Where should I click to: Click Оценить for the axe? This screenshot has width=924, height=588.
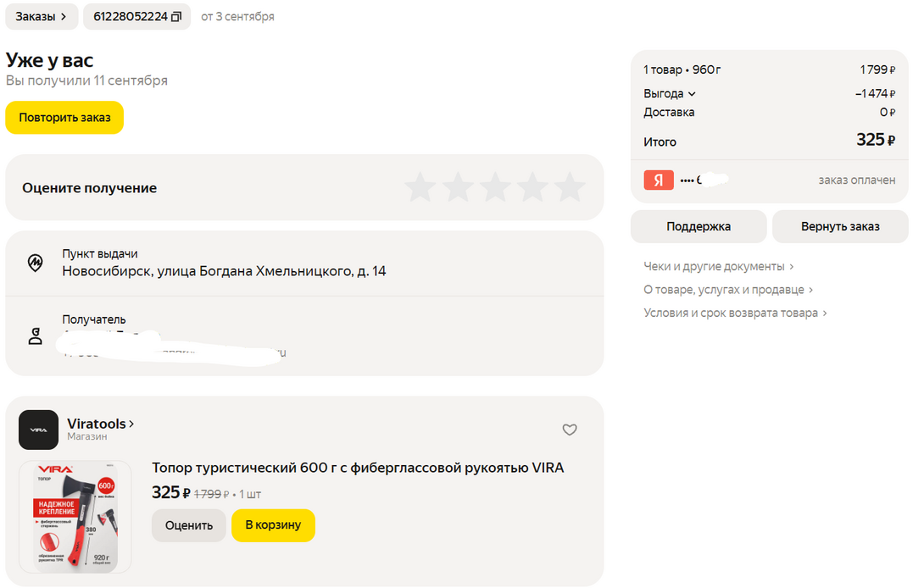(188, 525)
